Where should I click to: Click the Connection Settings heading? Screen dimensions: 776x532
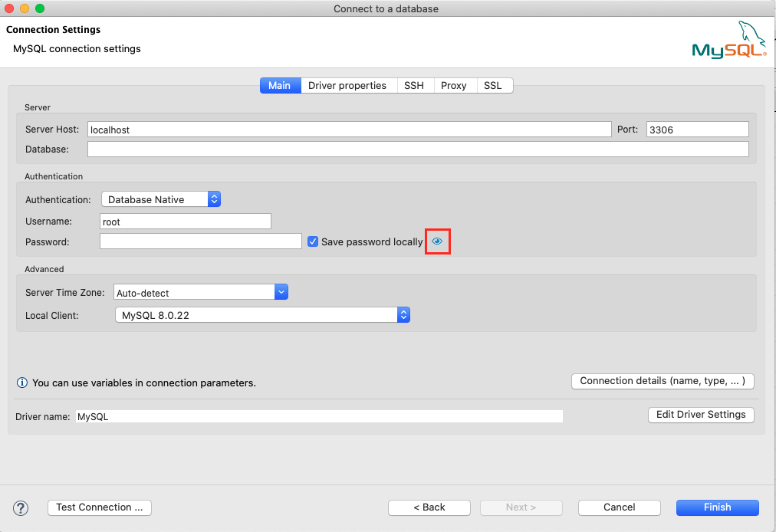point(54,30)
